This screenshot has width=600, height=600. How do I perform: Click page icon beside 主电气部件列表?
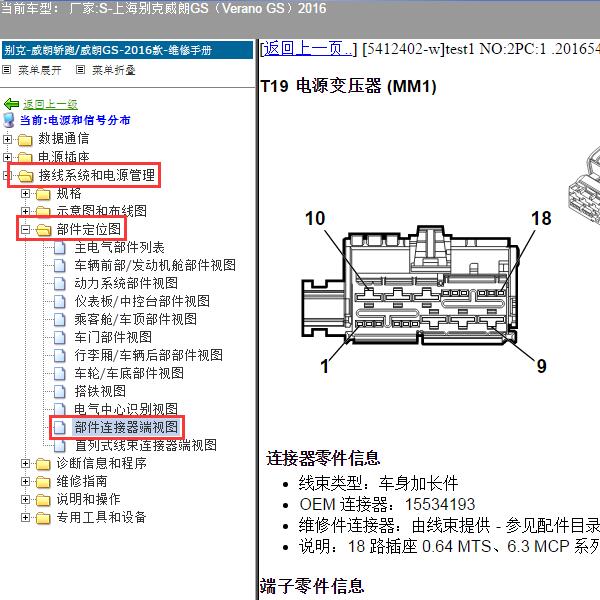pos(60,248)
